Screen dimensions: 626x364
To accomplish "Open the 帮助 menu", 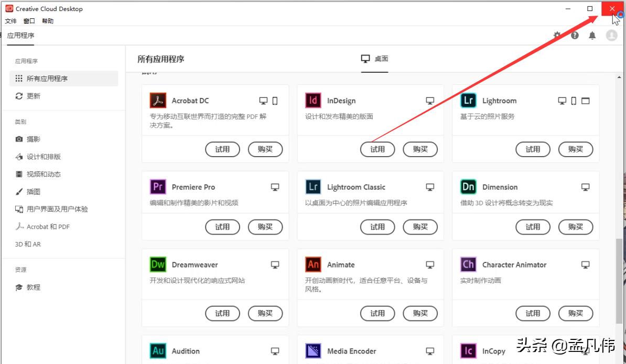I will (x=48, y=21).
